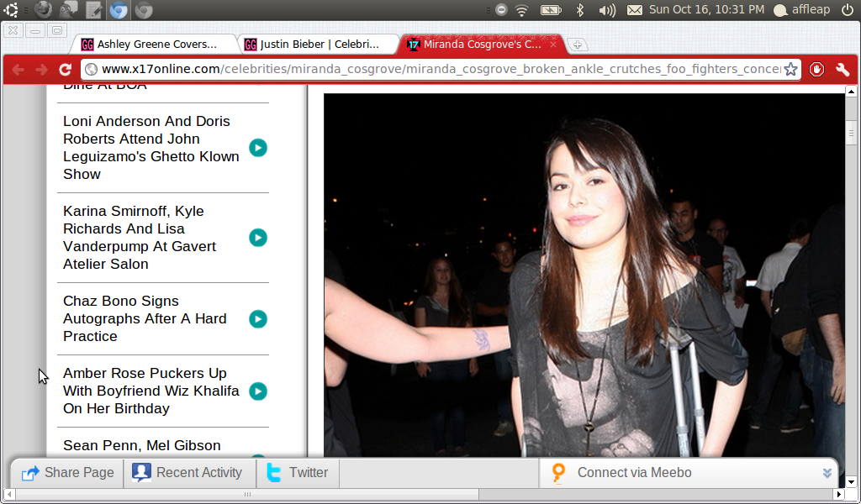Open the clock showing Sun Oct 16

(x=706, y=9)
